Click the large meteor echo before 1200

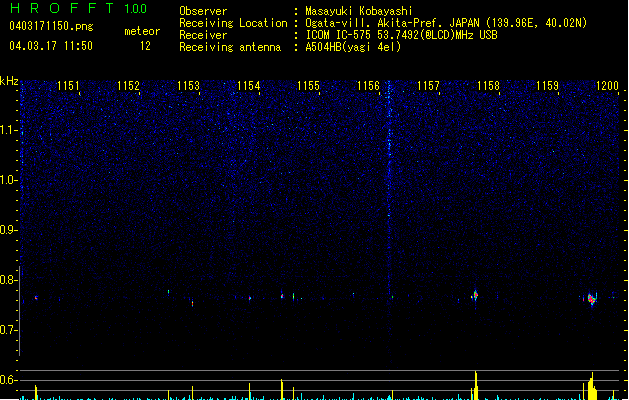592,299
